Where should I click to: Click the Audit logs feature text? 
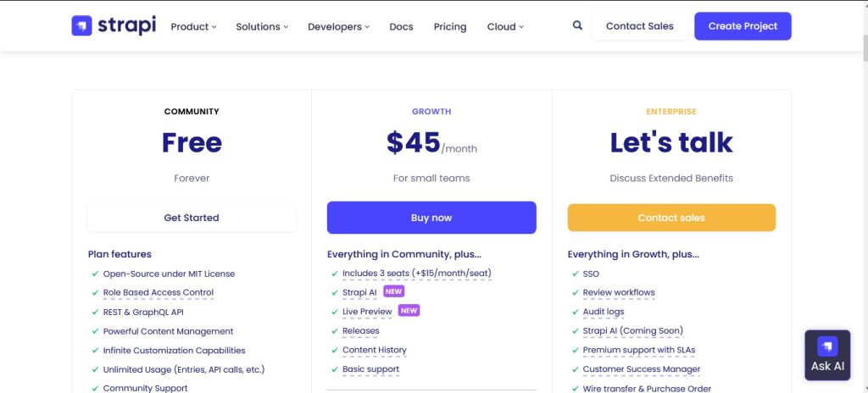(x=604, y=312)
